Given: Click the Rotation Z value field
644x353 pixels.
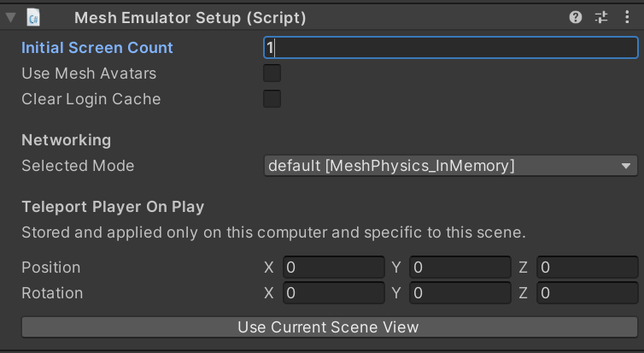Looking at the screenshot, I should coord(588,293).
